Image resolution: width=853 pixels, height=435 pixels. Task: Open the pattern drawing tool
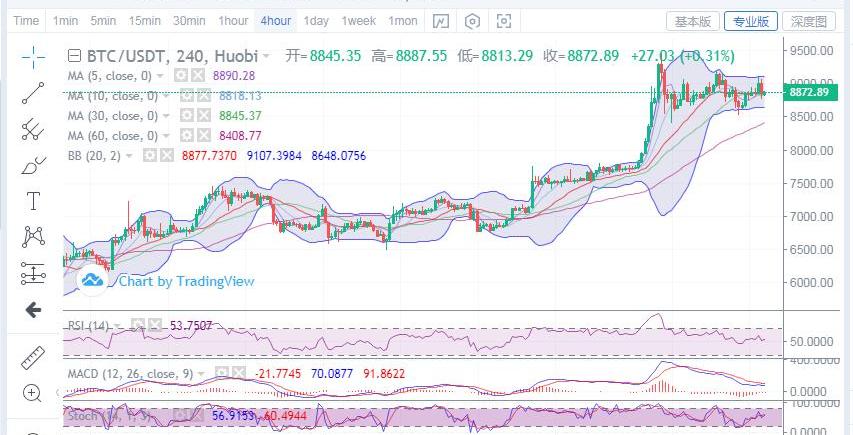(33, 236)
